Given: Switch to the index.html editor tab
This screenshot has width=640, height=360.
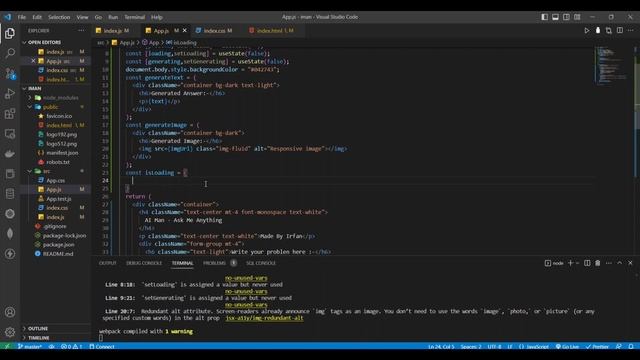Looking at the screenshot, I should pos(274,31).
